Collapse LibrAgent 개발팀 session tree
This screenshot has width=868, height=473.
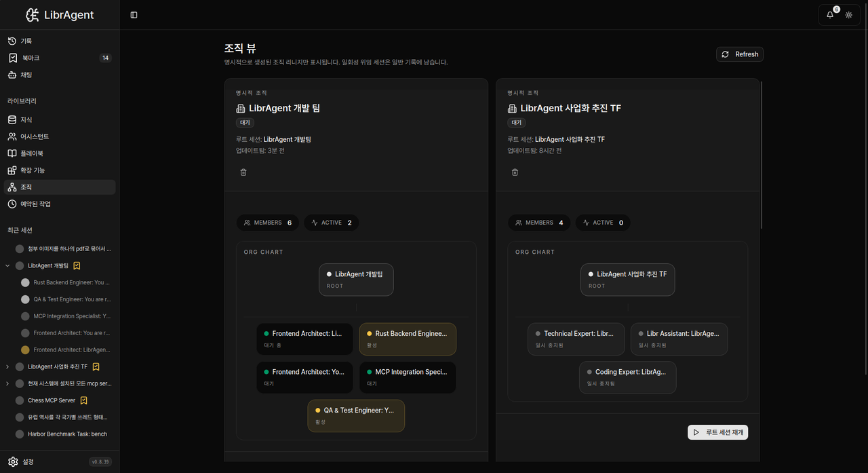7,266
